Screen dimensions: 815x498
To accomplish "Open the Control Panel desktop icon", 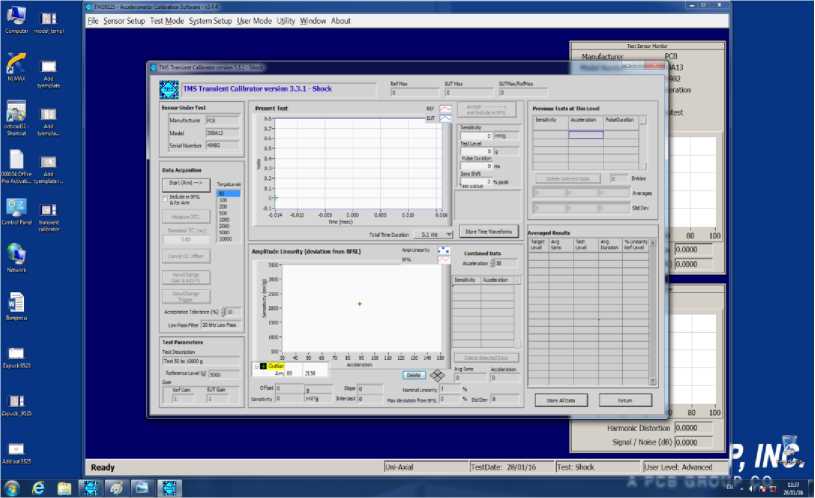I will [x=17, y=207].
